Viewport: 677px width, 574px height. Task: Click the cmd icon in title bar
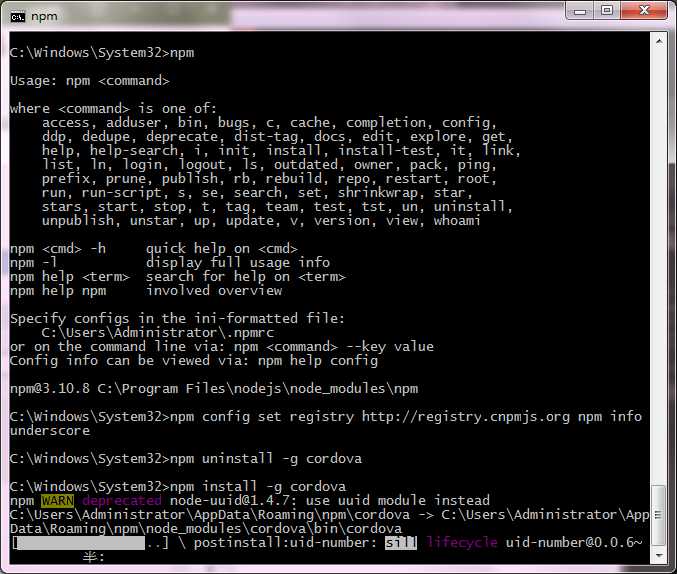click(x=18, y=17)
